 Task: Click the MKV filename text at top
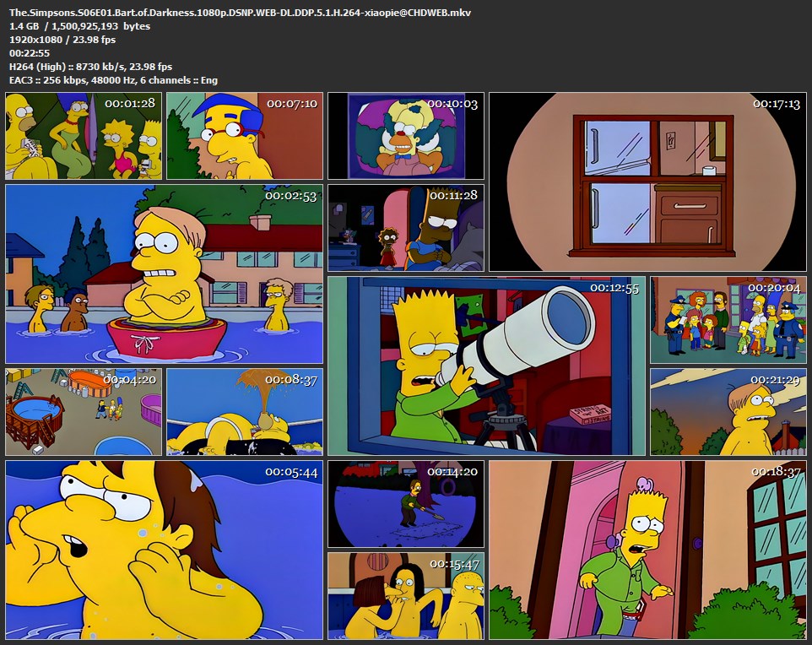(241, 13)
